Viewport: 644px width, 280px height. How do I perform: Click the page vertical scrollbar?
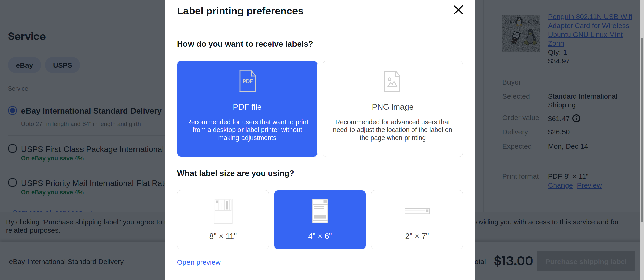click(x=642, y=129)
